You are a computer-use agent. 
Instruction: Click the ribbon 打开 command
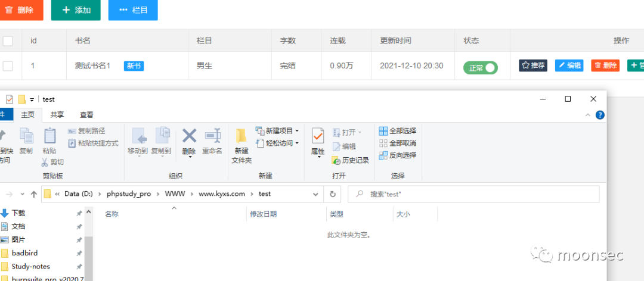(x=347, y=133)
